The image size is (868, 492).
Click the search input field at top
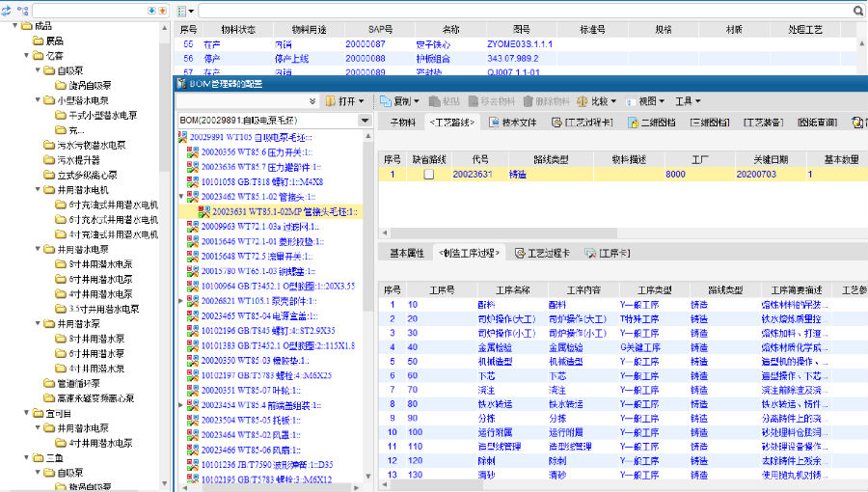pos(521,10)
